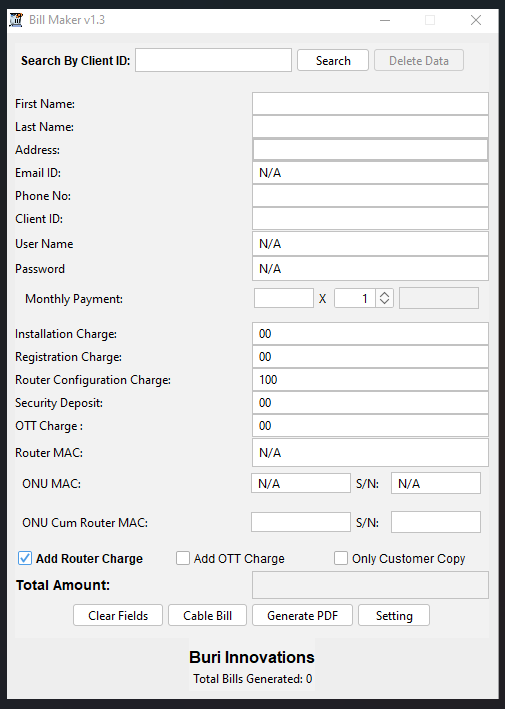
Task: Click into the Address field
Action: (x=370, y=150)
